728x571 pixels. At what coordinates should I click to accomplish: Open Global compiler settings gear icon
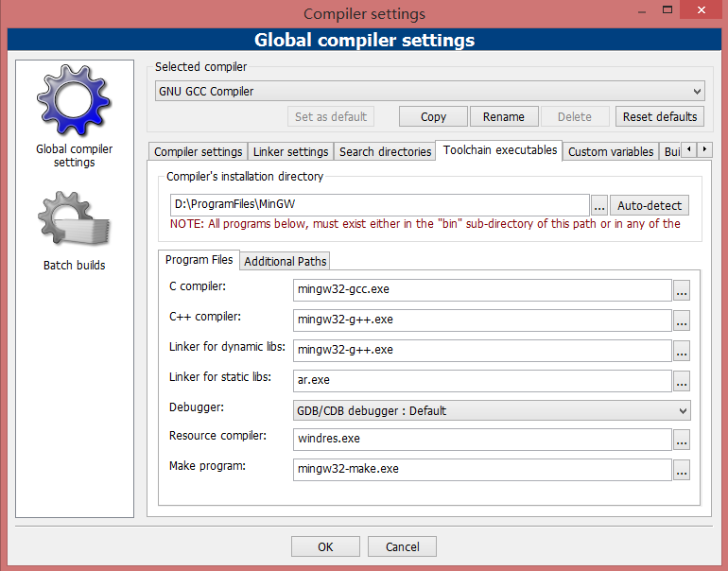(75, 100)
